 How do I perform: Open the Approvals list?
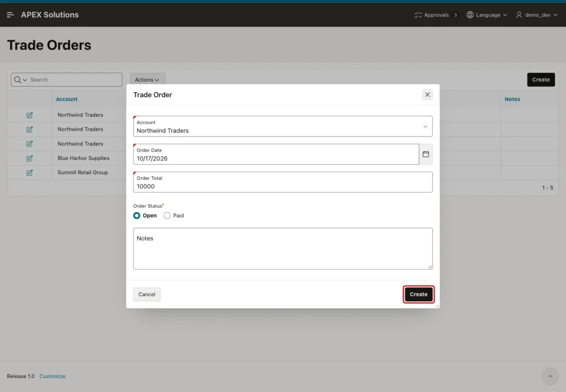436,15
